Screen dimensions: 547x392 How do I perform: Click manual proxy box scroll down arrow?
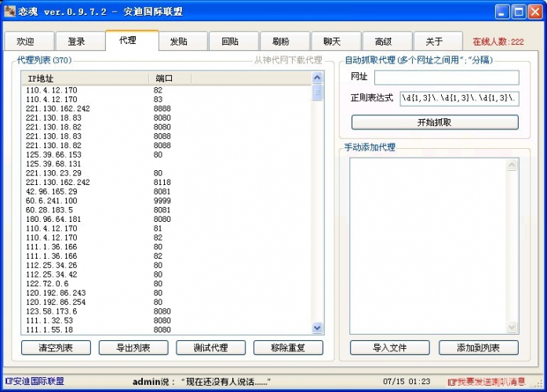(512, 327)
